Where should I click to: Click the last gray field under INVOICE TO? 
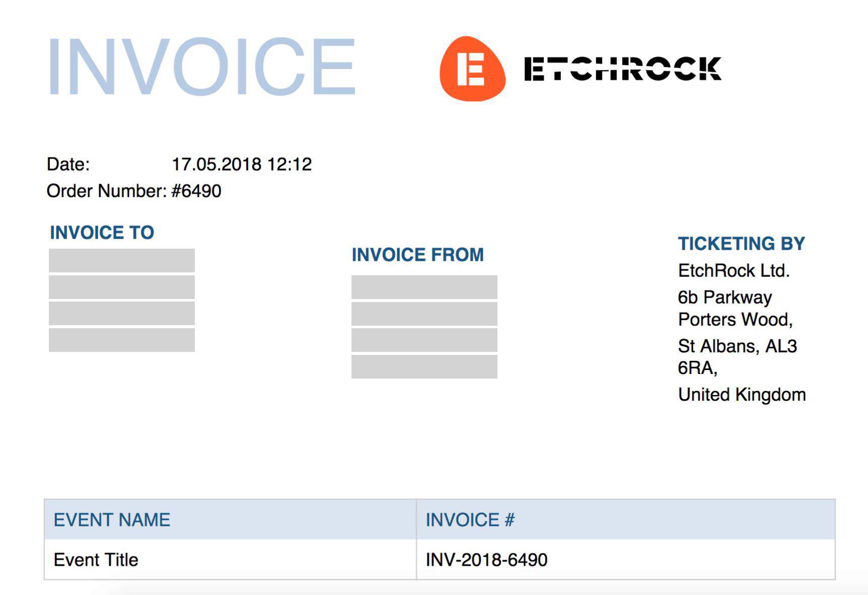pos(122,340)
